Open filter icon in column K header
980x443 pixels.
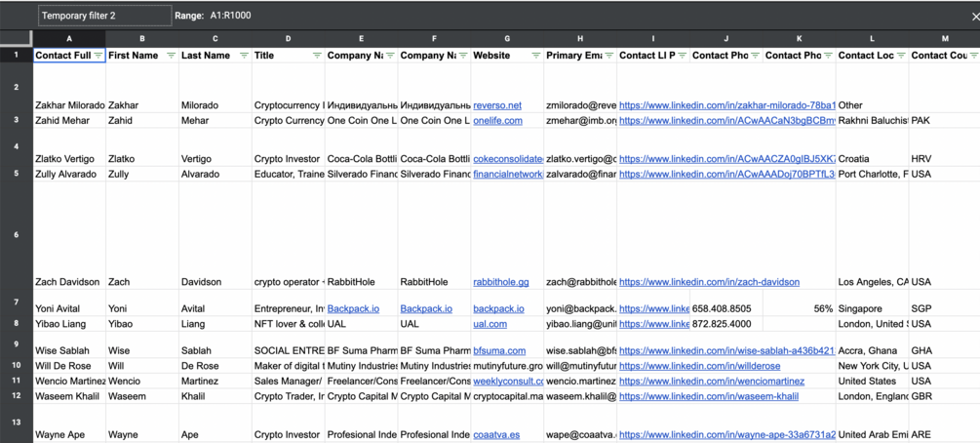(x=828, y=56)
